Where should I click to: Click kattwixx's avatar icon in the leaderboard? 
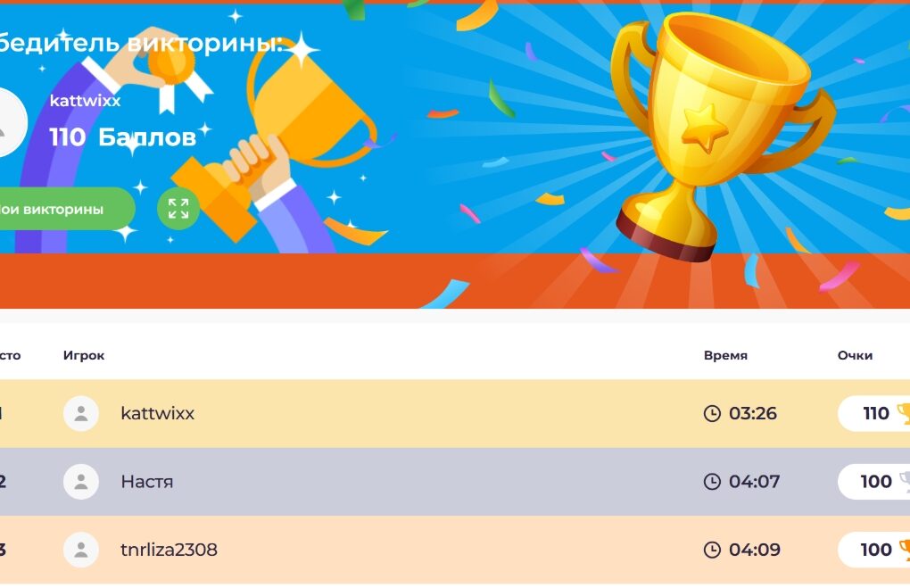point(81,413)
